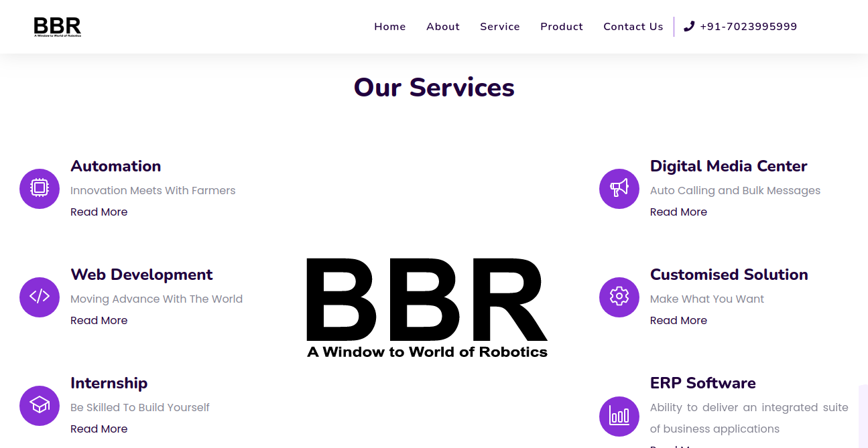Click Read More under Digital Media Center
Viewport: 868px width, 448px height.
click(x=678, y=212)
